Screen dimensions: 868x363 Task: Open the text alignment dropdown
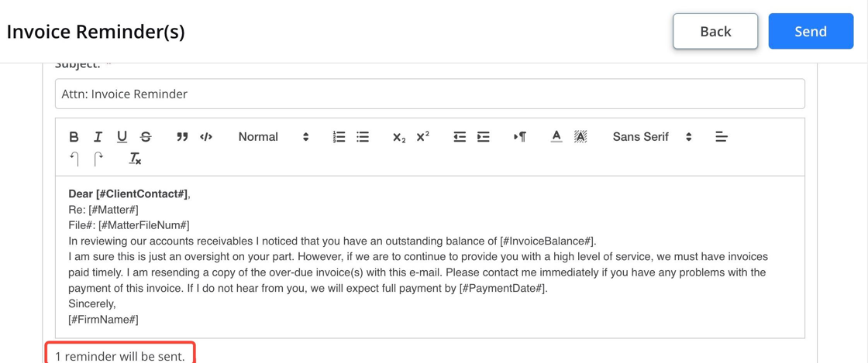click(x=722, y=137)
